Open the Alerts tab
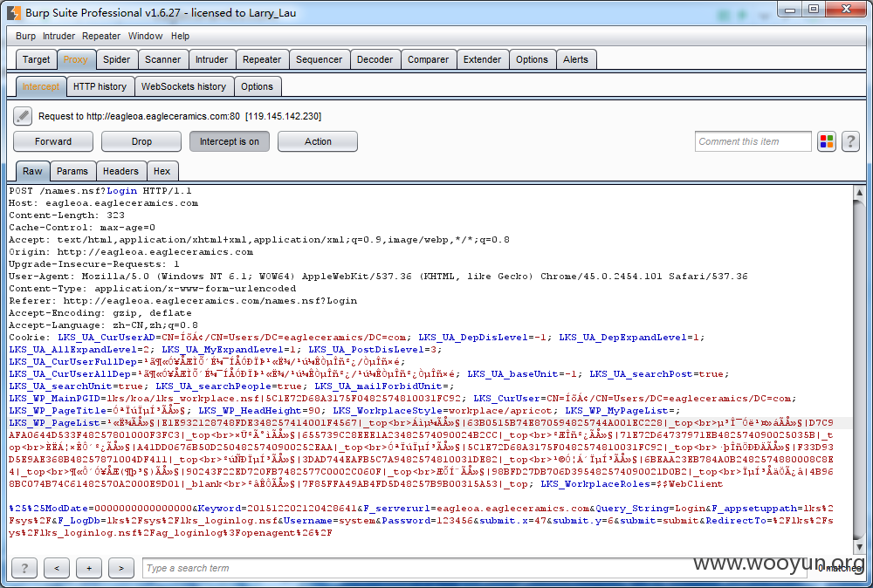This screenshot has height=588, width=873. [575, 59]
